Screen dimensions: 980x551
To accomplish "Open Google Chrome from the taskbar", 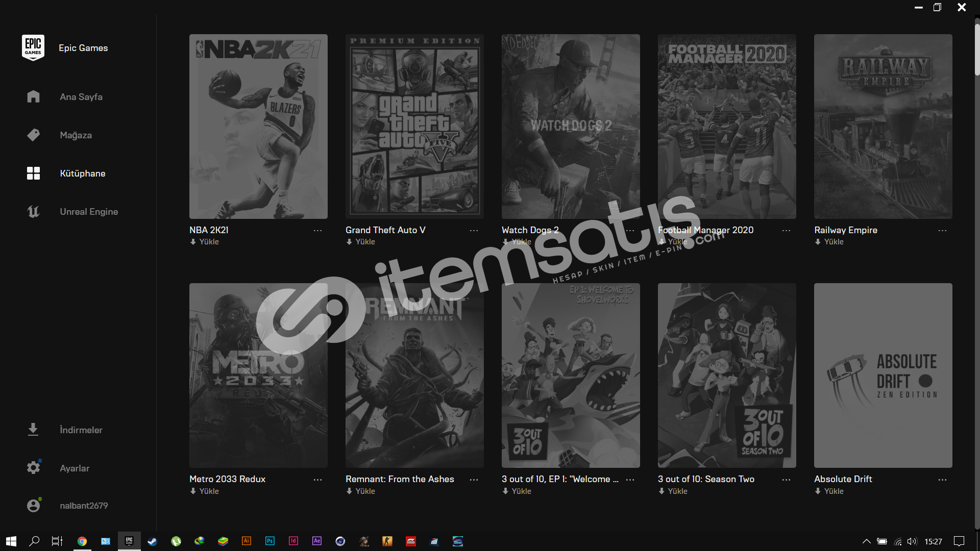I will coord(82,541).
